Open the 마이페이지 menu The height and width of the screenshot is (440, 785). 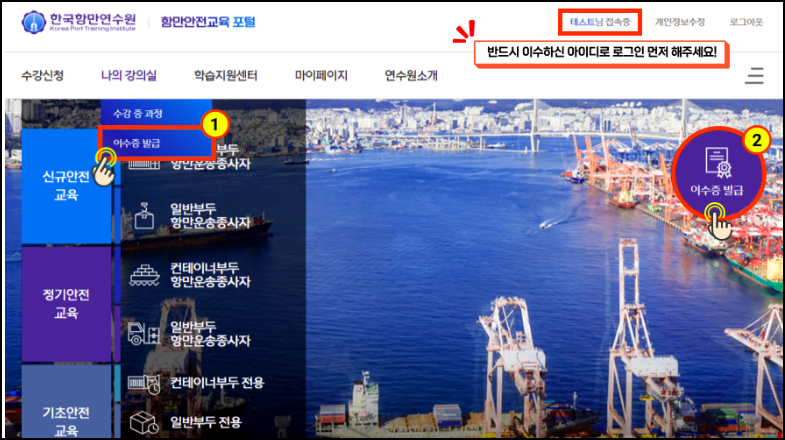tap(321, 76)
